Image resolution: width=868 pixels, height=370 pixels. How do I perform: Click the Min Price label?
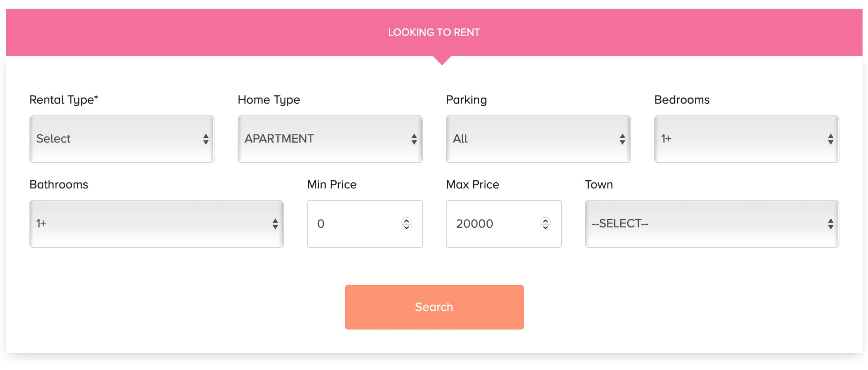pos(332,185)
